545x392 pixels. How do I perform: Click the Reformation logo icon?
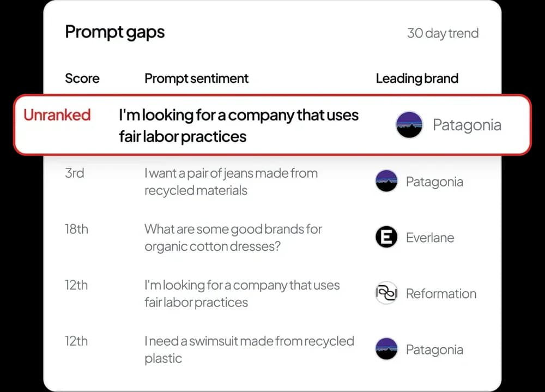pos(386,293)
